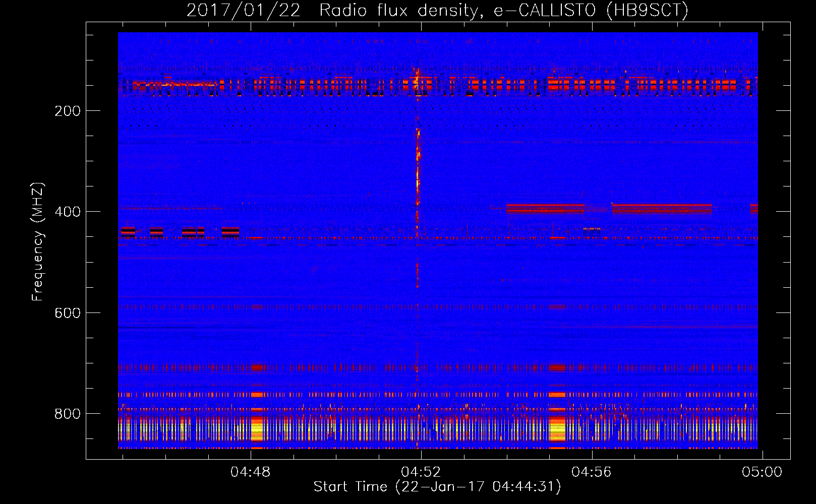
Task: Click the 05:00 time tick label
Action: (762, 472)
